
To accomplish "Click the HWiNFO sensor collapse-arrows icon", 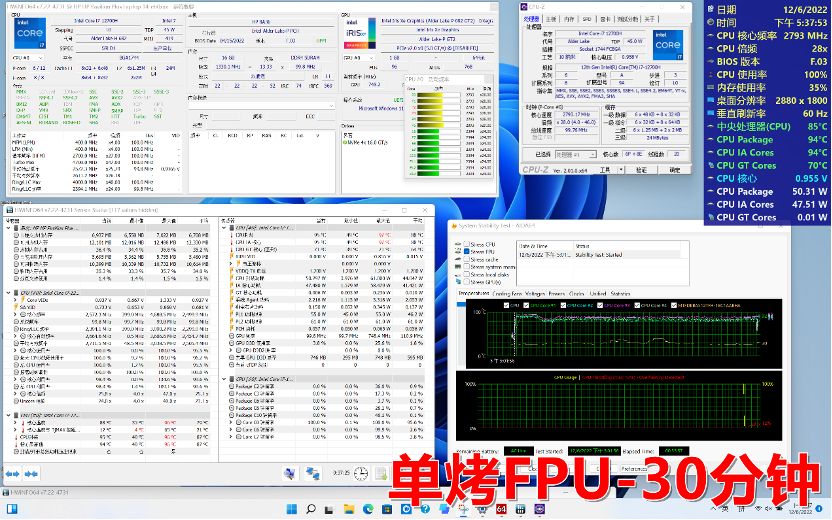I will pyautogui.click(x=31, y=473).
